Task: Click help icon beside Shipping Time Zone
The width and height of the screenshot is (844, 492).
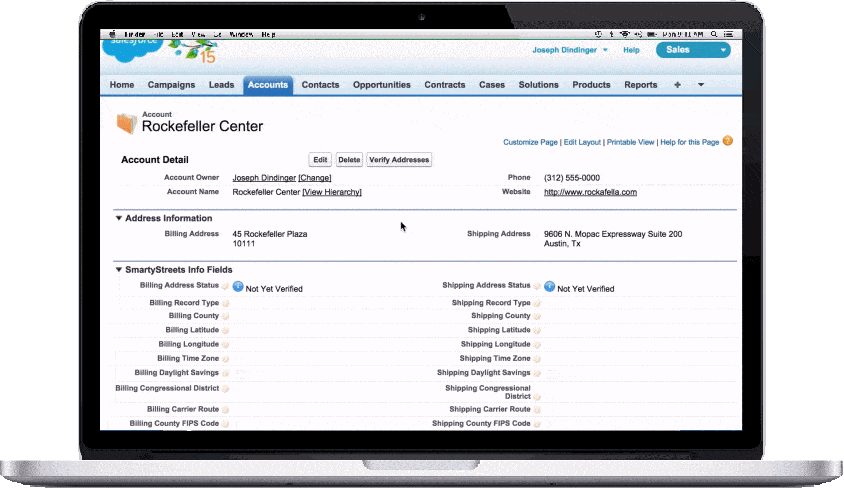Action: click(x=537, y=359)
